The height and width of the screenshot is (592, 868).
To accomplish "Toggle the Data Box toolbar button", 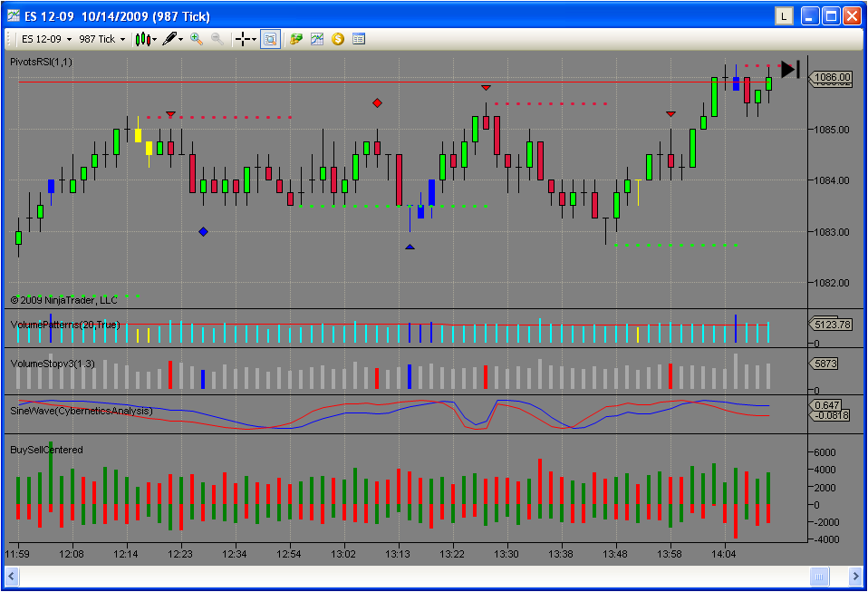I will click(x=270, y=39).
